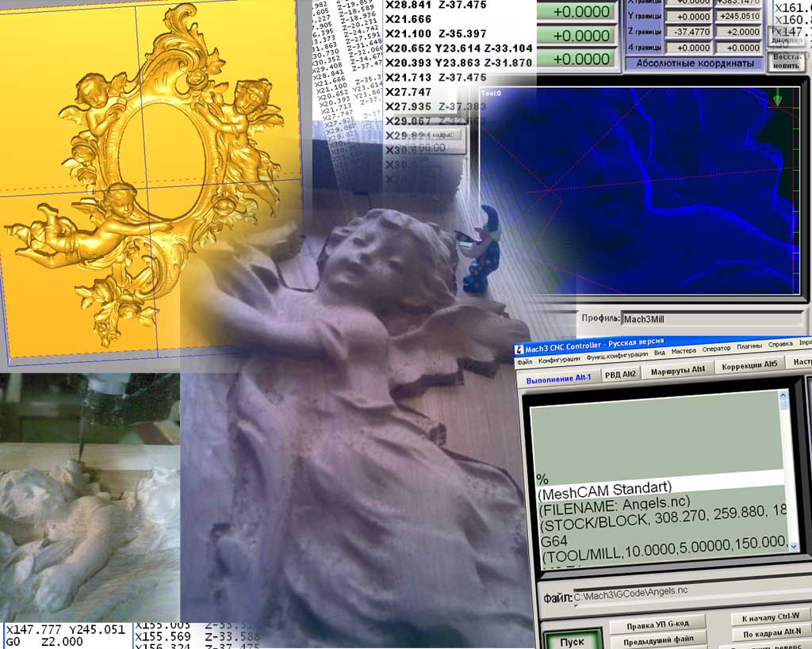Open the Справка menu

click(x=780, y=344)
